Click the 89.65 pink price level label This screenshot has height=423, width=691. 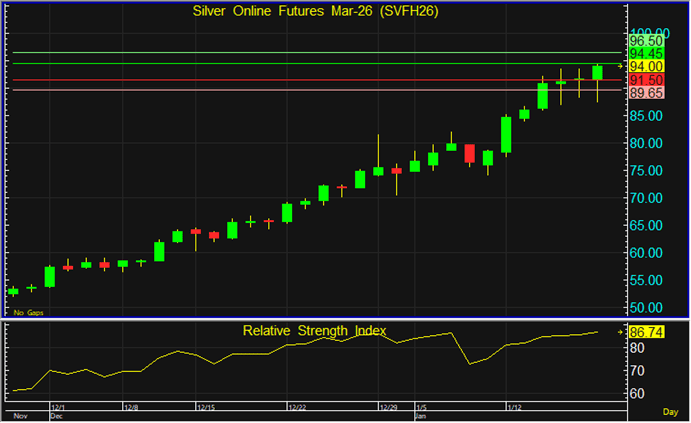pos(647,92)
